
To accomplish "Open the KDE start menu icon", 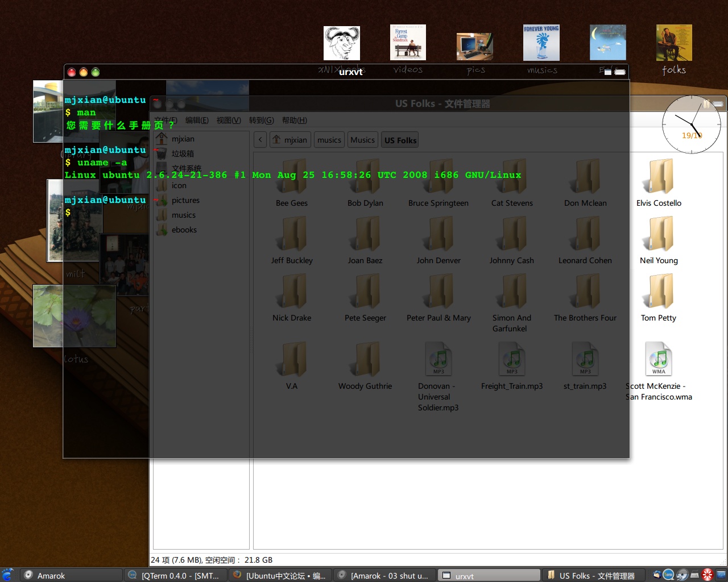I will pyautogui.click(x=7, y=575).
